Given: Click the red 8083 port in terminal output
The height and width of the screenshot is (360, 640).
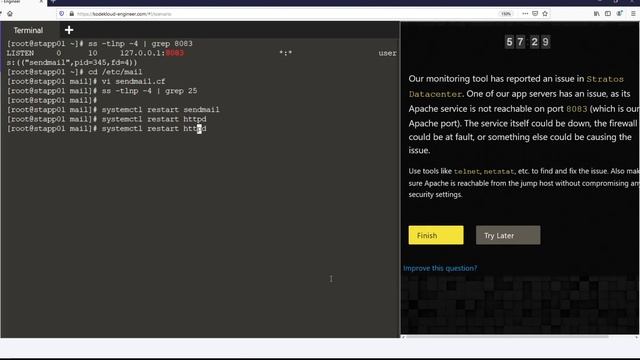Looking at the screenshot, I should [175, 53].
